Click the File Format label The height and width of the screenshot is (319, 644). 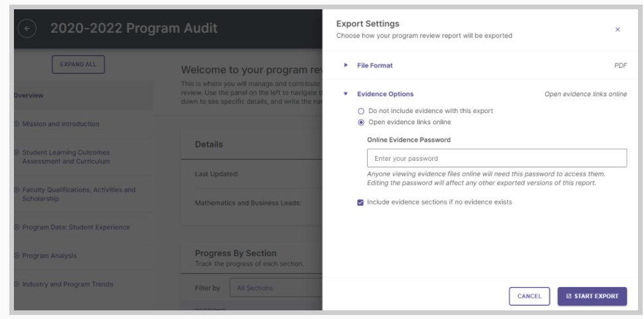(x=375, y=65)
